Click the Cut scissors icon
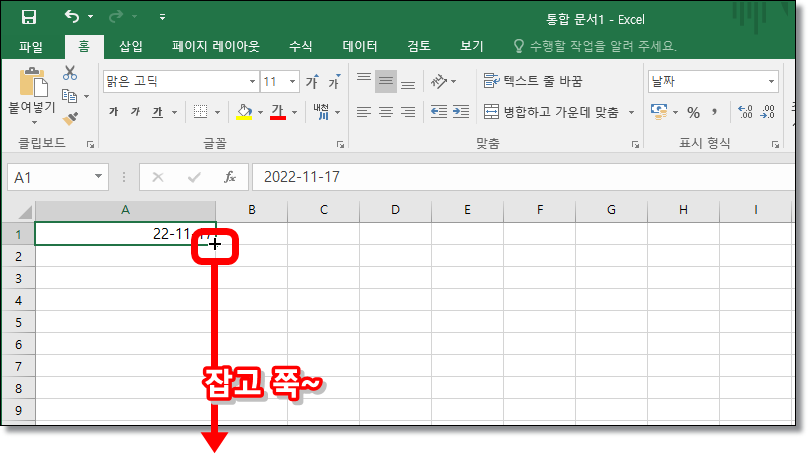808x454 pixels. (70, 73)
